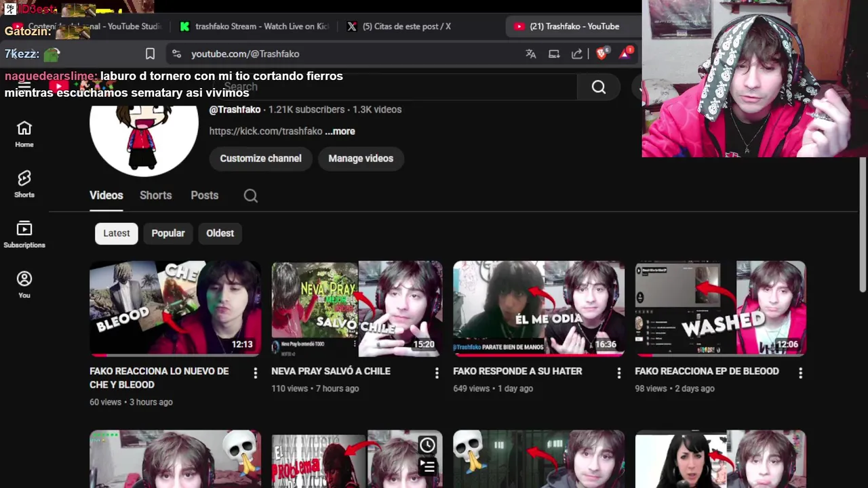
Task: Select the Posts channel tab
Action: (204, 195)
